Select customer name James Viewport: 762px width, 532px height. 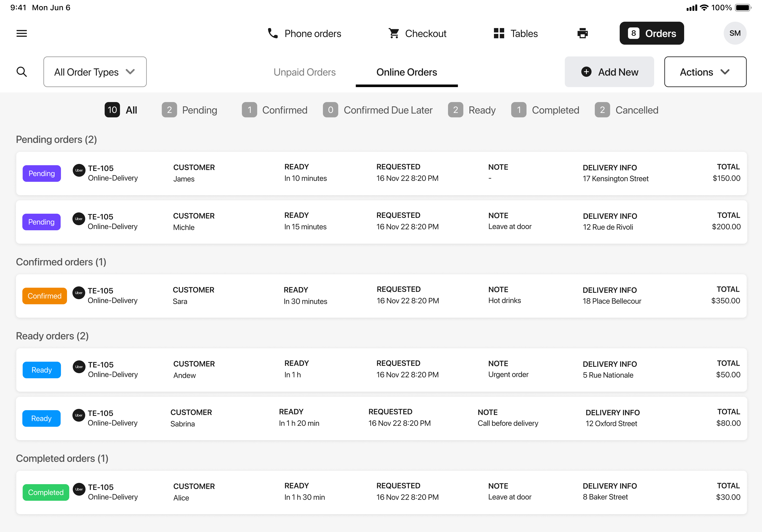click(184, 179)
